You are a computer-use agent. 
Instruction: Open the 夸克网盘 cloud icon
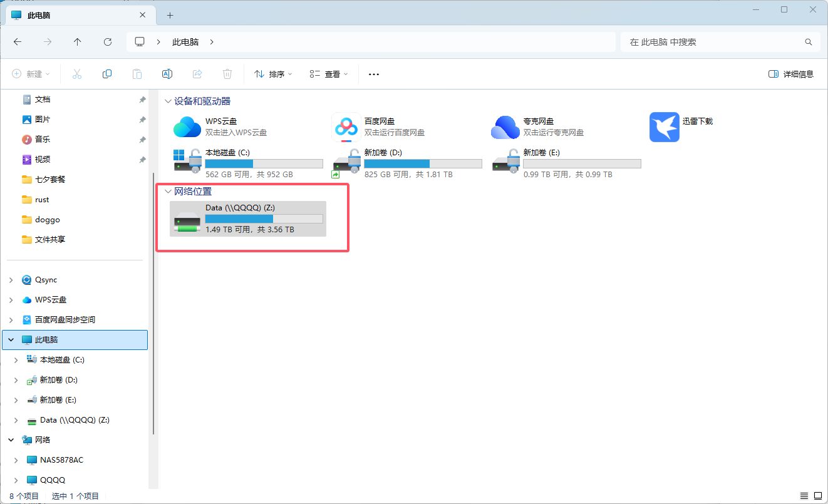pyautogui.click(x=505, y=127)
